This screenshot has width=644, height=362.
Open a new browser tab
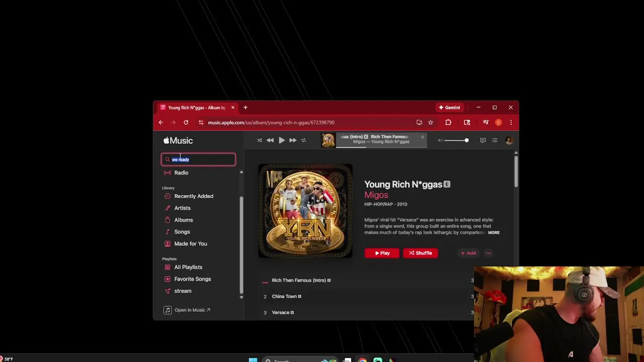(246, 108)
